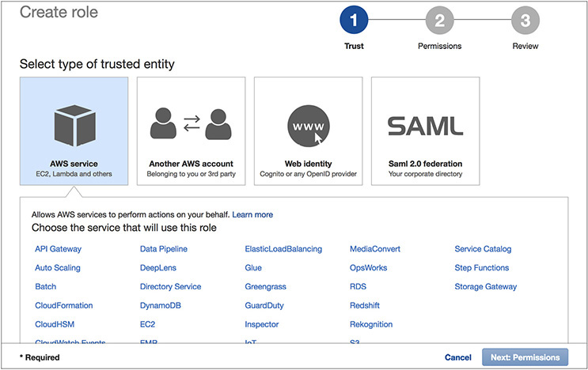Choose Storage Gateway service
This screenshot has height=370, width=588.
click(485, 287)
